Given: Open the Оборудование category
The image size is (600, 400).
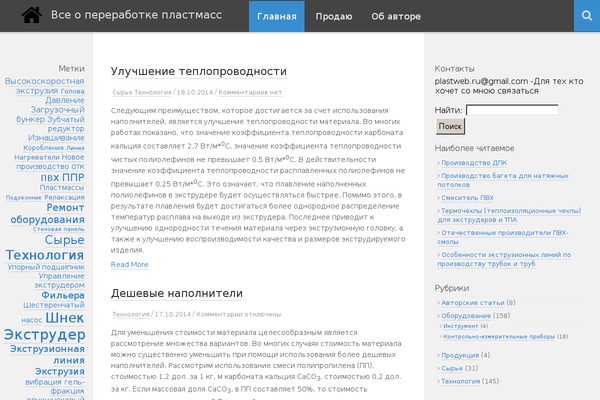Looking at the screenshot, I should point(466,316).
